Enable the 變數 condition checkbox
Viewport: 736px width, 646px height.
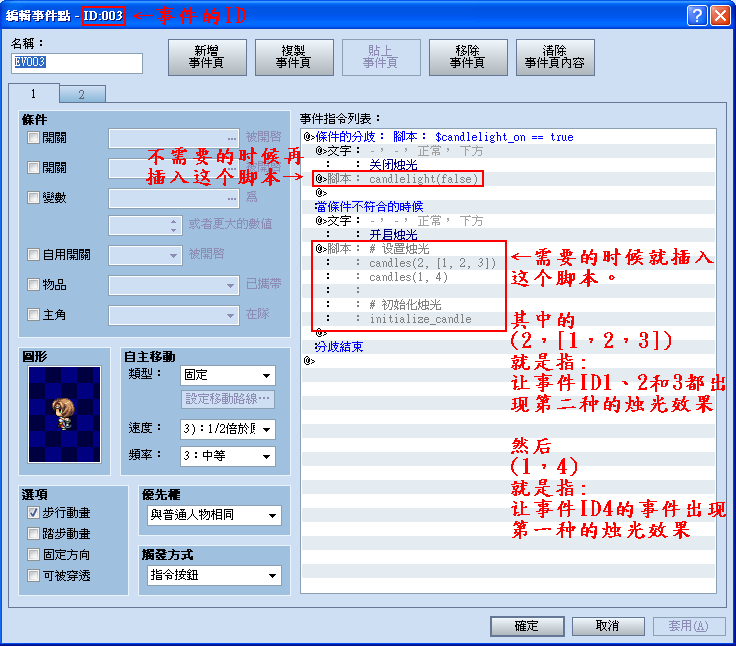[33, 198]
